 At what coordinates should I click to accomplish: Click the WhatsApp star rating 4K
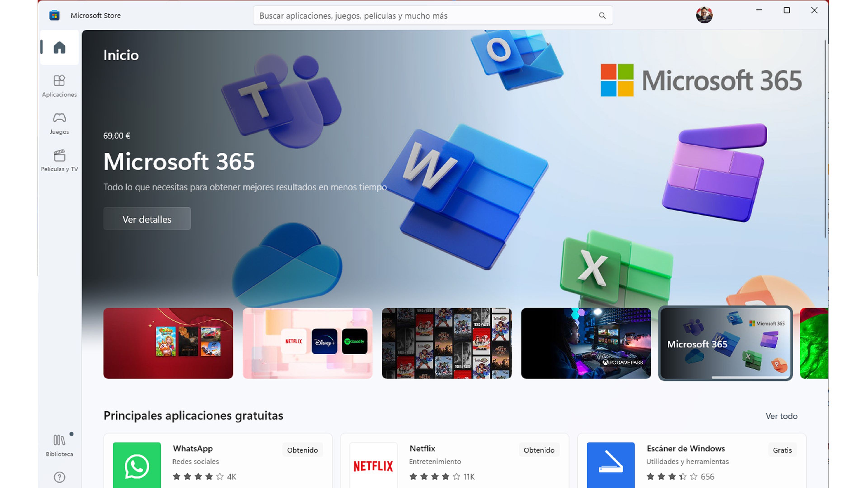[204, 476]
